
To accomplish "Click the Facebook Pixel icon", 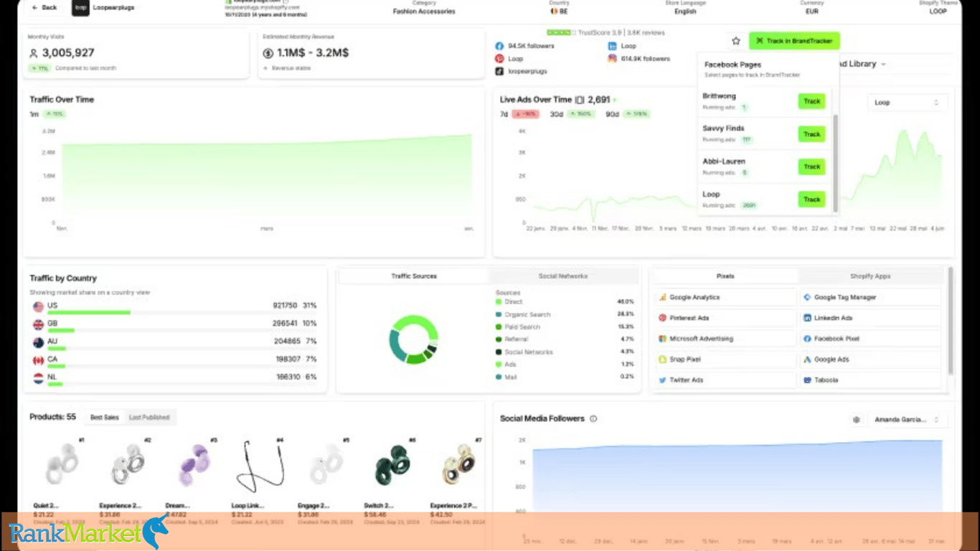I will click(x=807, y=339).
